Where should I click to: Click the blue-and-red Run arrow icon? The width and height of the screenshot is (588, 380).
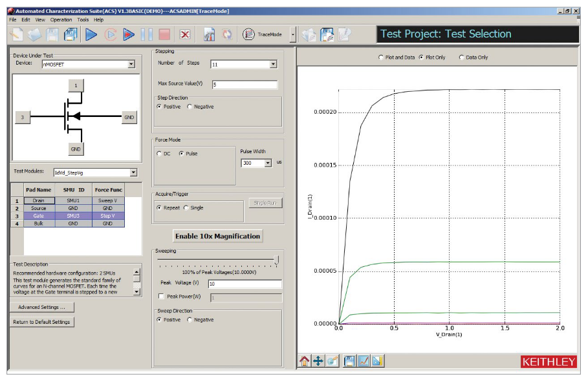coord(129,34)
